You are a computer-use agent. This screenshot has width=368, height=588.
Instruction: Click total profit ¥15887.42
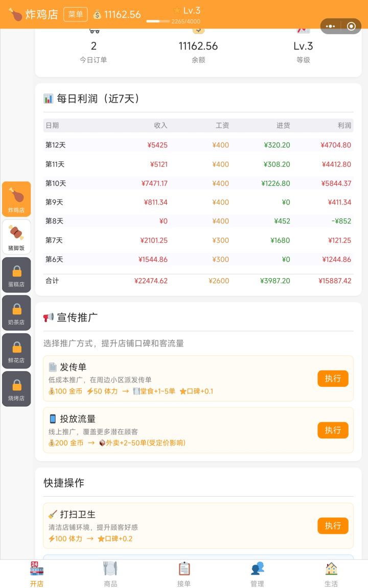[335, 281]
